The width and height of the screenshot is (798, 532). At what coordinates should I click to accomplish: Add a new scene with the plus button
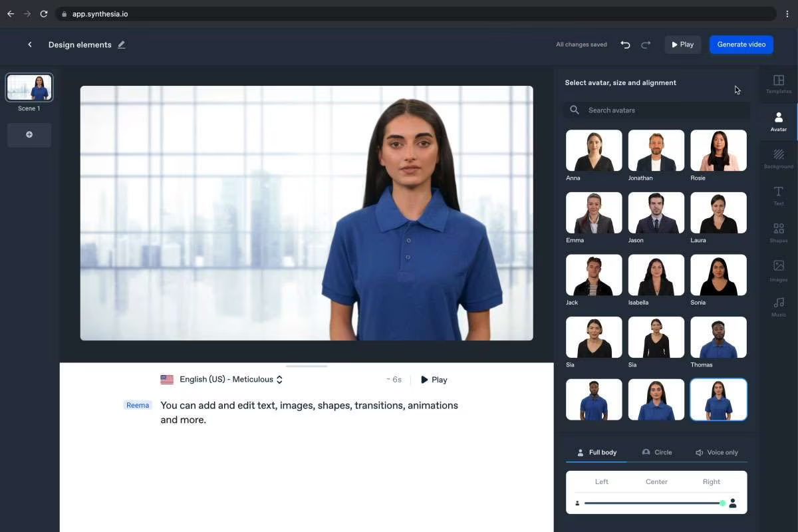point(29,134)
